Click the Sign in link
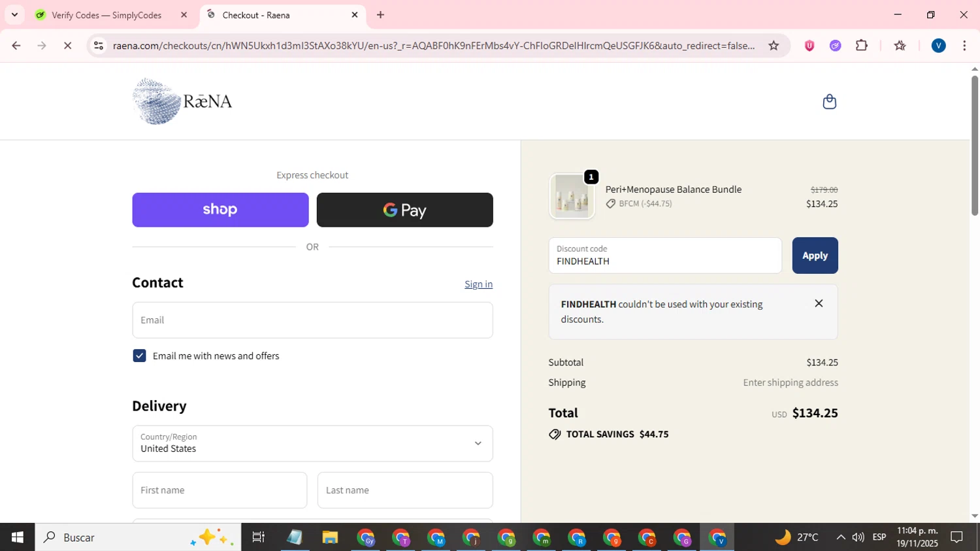Image resolution: width=980 pixels, height=551 pixels. pos(478,284)
